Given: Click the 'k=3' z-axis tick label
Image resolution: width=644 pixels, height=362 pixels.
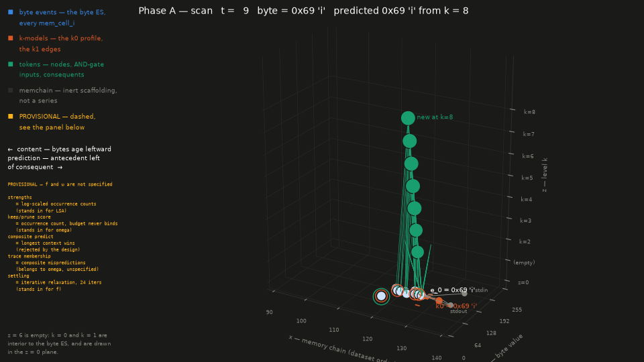Looking at the screenshot, I should 525,221.
